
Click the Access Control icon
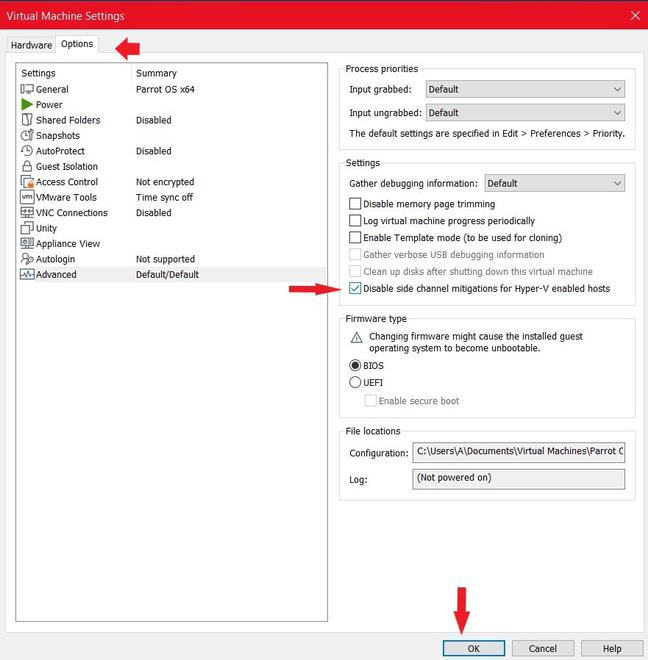point(27,182)
